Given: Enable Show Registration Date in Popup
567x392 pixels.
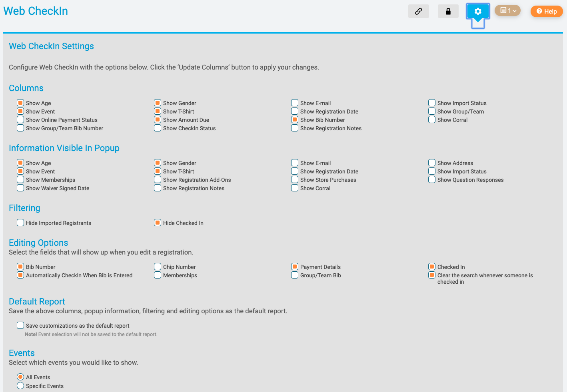Looking at the screenshot, I should [295, 171].
